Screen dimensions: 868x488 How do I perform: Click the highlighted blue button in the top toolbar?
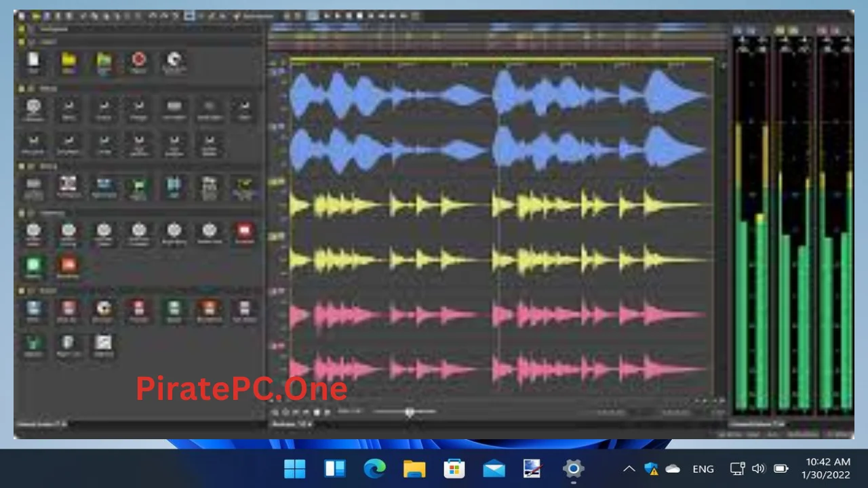(x=190, y=15)
